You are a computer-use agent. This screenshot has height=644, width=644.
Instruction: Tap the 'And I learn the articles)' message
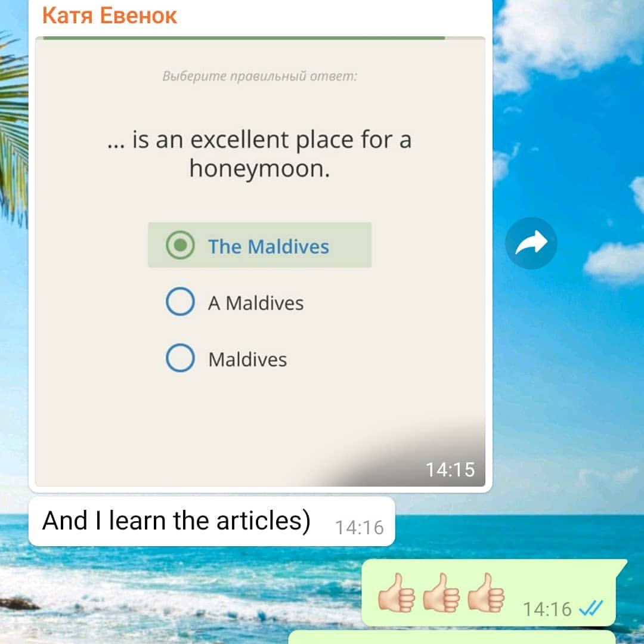(x=212, y=521)
